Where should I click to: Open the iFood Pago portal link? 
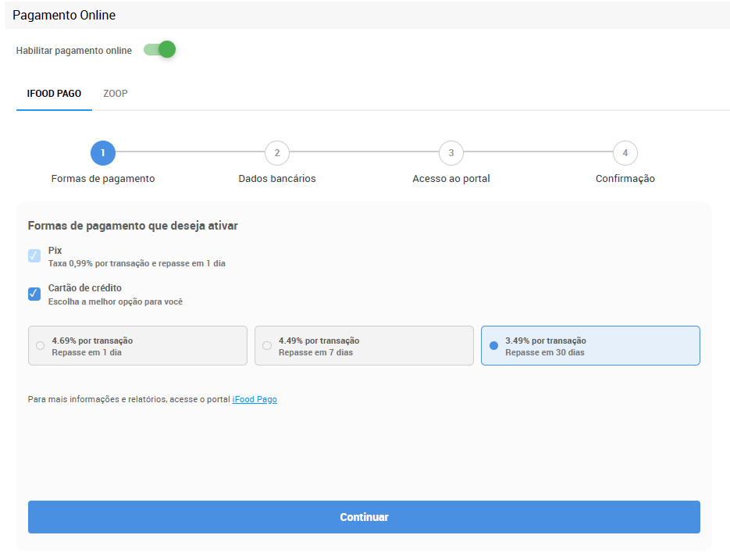pyautogui.click(x=255, y=400)
